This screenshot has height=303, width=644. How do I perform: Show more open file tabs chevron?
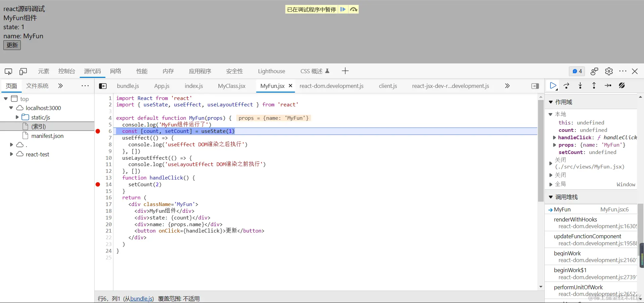[x=507, y=86]
